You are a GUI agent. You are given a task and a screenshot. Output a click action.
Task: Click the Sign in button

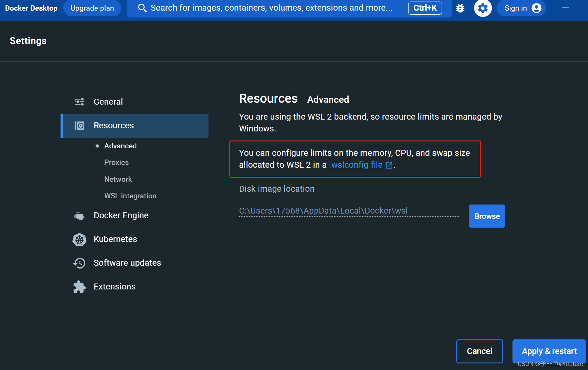(521, 8)
